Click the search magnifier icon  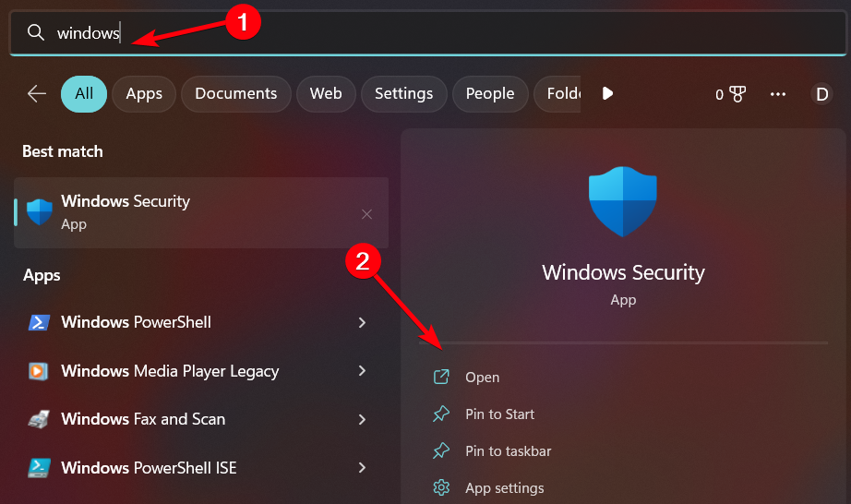click(36, 32)
